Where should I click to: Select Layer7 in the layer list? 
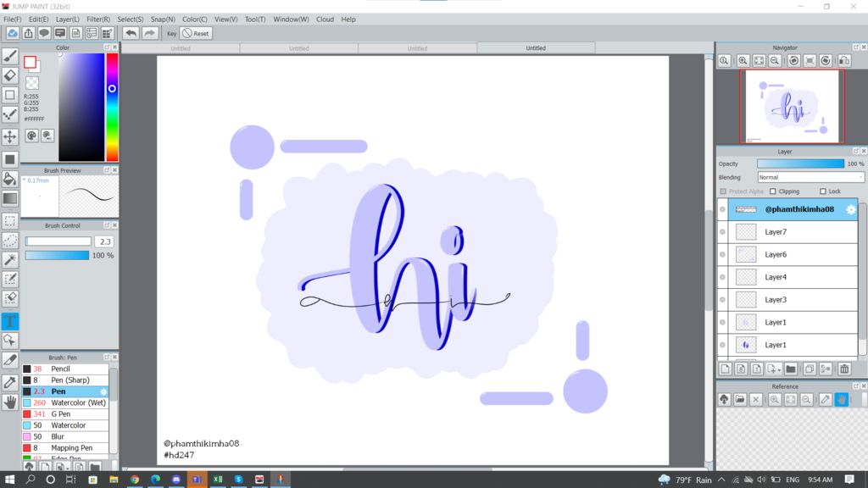coord(793,232)
